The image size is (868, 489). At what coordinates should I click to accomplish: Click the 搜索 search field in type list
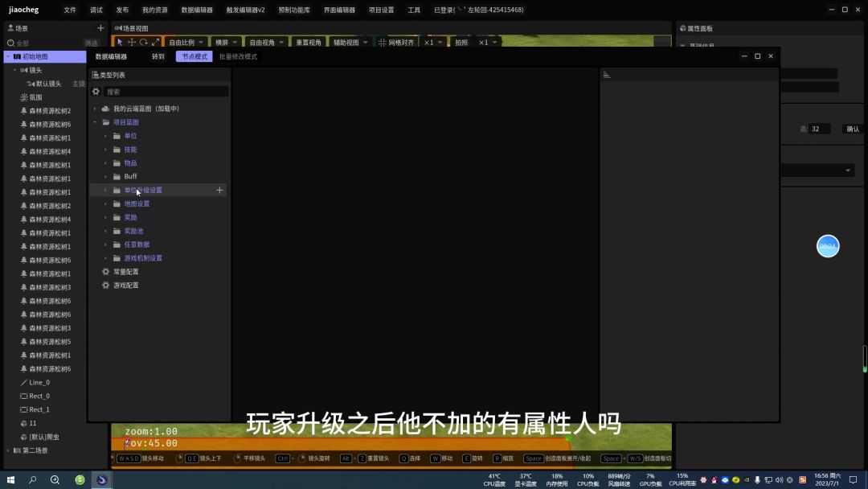coord(165,92)
